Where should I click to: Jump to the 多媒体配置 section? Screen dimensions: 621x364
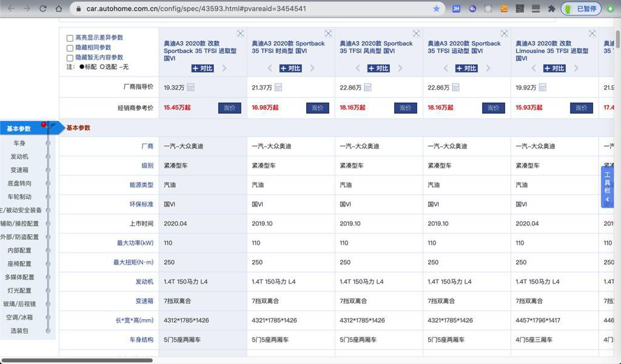click(x=19, y=277)
